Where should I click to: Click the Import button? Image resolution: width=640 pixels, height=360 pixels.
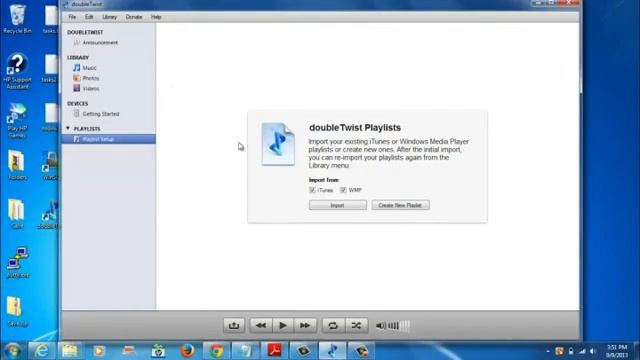(338, 205)
